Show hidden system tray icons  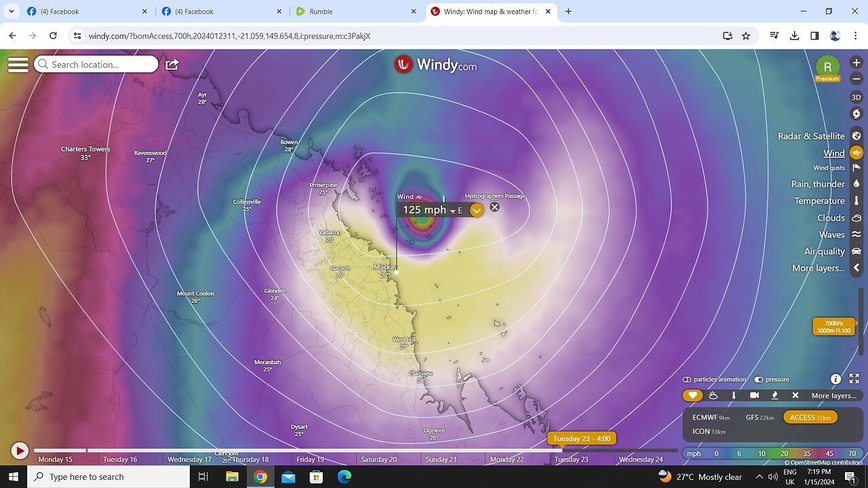pyautogui.click(x=759, y=476)
